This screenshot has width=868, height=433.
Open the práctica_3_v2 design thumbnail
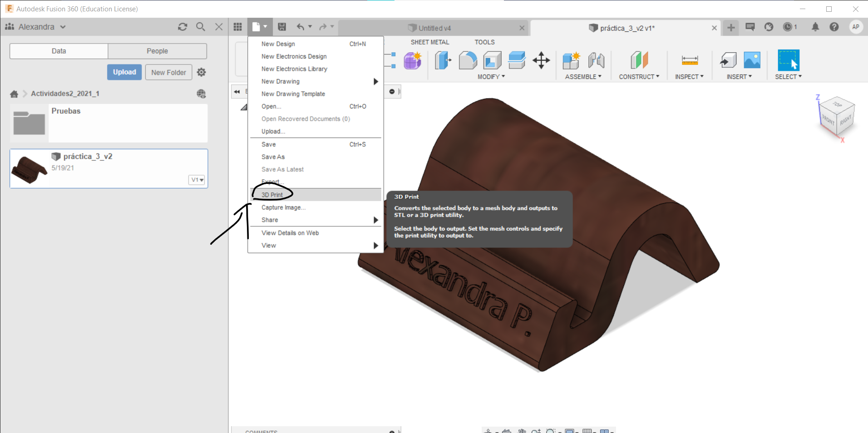click(29, 168)
